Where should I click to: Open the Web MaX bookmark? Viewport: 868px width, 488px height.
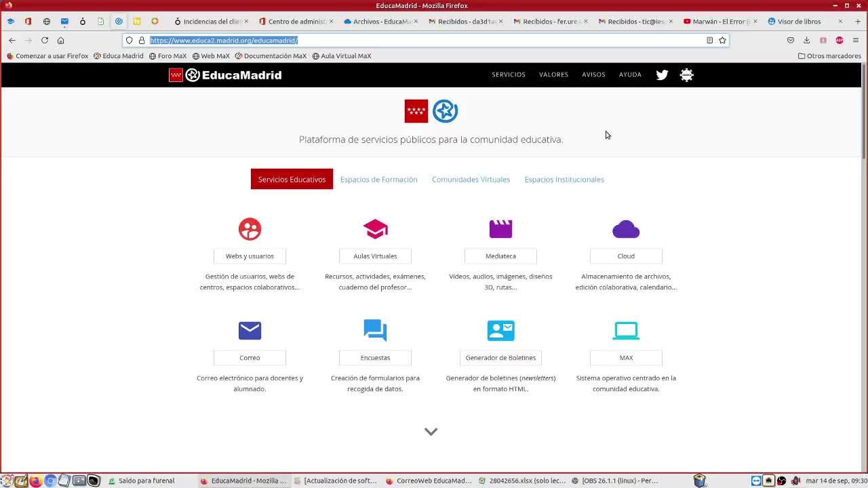[211, 56]
